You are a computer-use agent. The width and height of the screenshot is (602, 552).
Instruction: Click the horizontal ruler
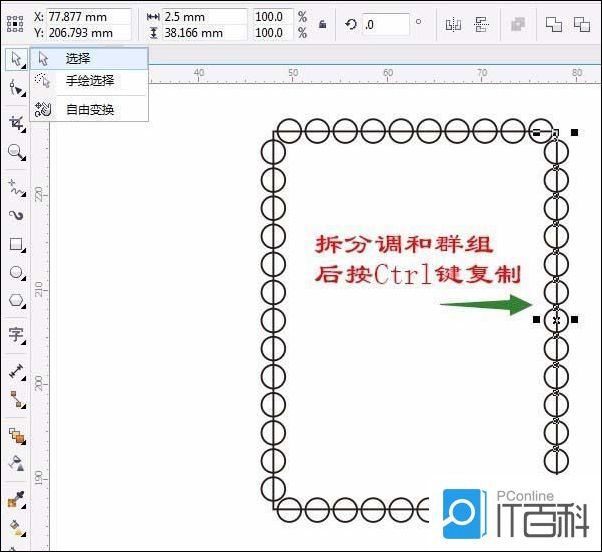(374, 74)
